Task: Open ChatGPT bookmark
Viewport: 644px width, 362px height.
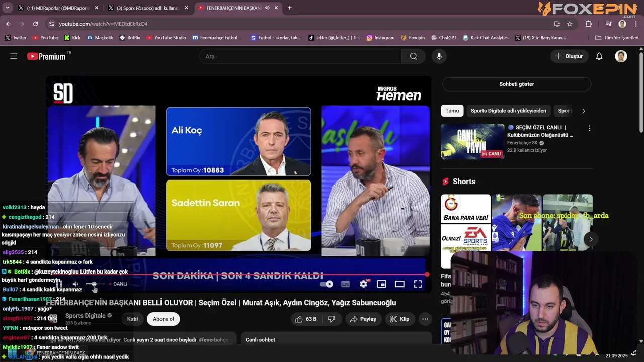Action: 443,38
